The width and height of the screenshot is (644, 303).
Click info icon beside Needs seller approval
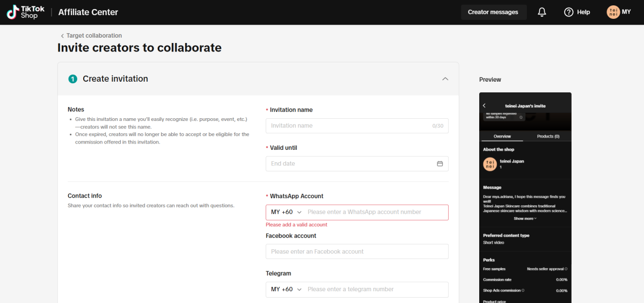[x=566, y=269]
